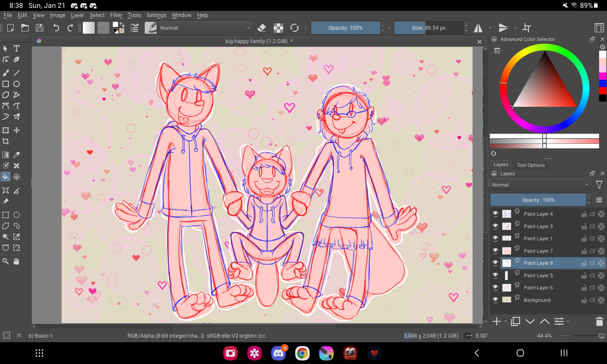
Task: Open layer blending mode dropdown
Action: coord(540,185)
